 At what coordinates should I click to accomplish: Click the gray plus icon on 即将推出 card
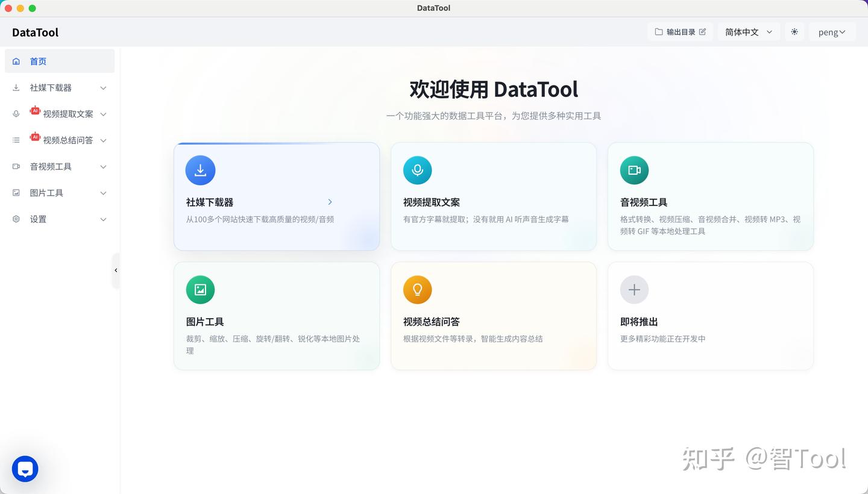[x=634, y=290]
